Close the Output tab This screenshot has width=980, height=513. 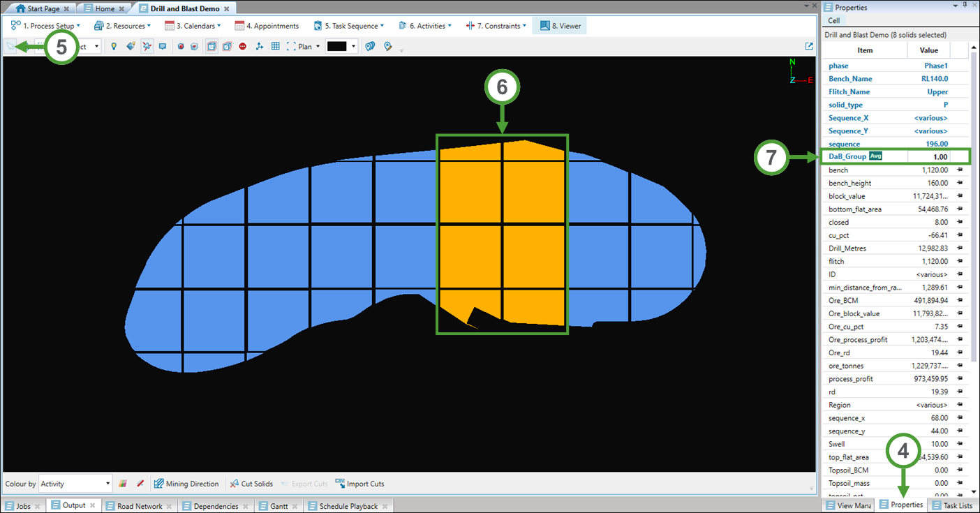coord(93,506)
